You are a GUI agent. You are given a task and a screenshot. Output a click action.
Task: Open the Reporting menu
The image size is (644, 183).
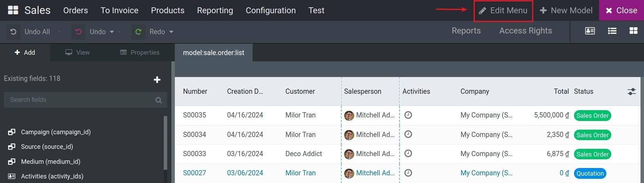point(215,10)
